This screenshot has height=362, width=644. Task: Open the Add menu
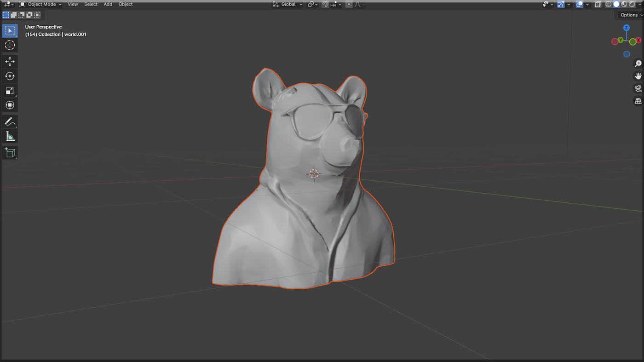[x=108, y=4]
